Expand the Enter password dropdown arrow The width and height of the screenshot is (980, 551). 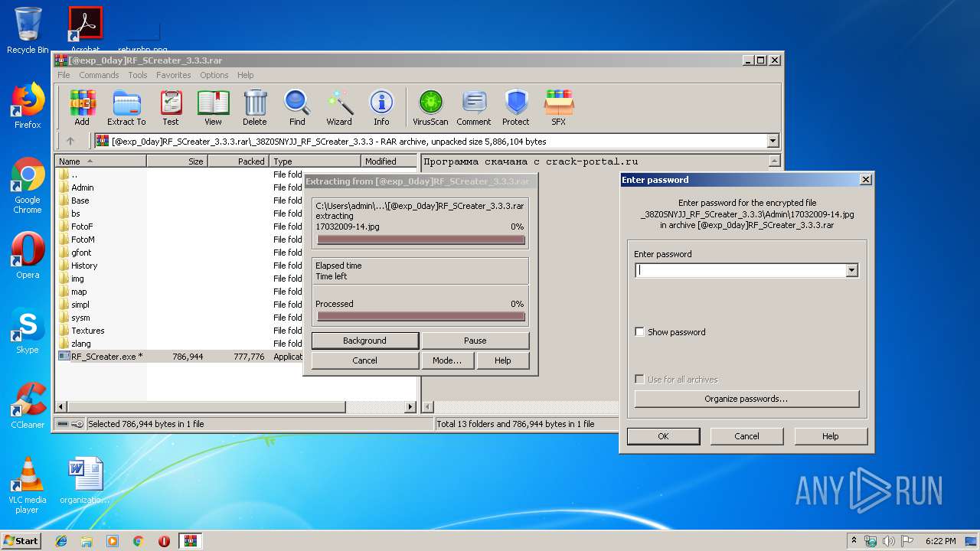851,270
